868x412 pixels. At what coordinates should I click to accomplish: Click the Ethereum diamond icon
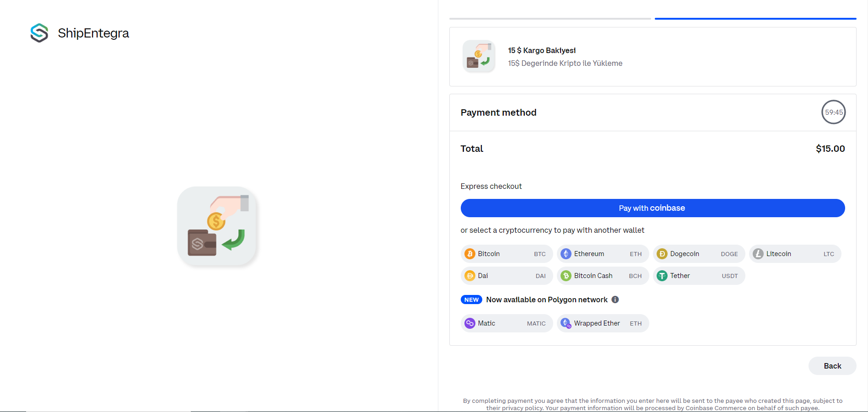pyautogui.click(x=566, y=254)
